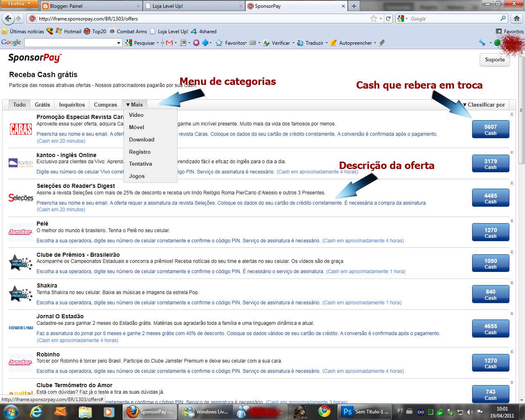The image size is (525, 420).
Task: Click the 5607 Cash button
Action: point(491,130)
